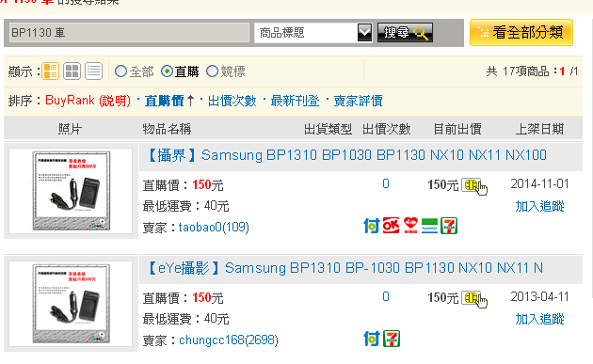Click Hi-Life heart pickup icon in taobao0 row

410,226
